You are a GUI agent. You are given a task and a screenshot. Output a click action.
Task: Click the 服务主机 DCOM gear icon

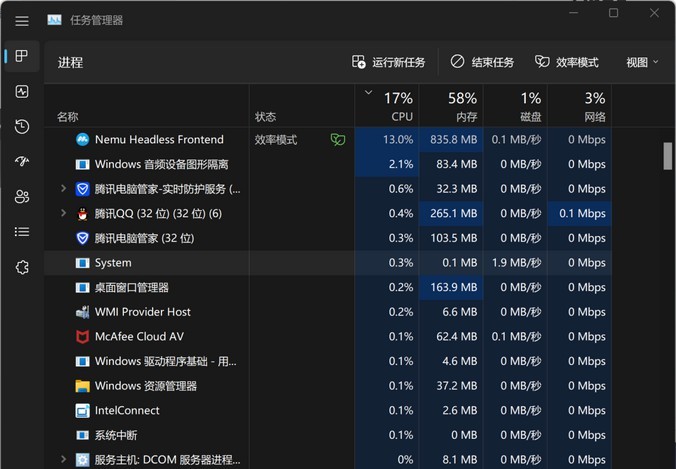click(82, 460)
